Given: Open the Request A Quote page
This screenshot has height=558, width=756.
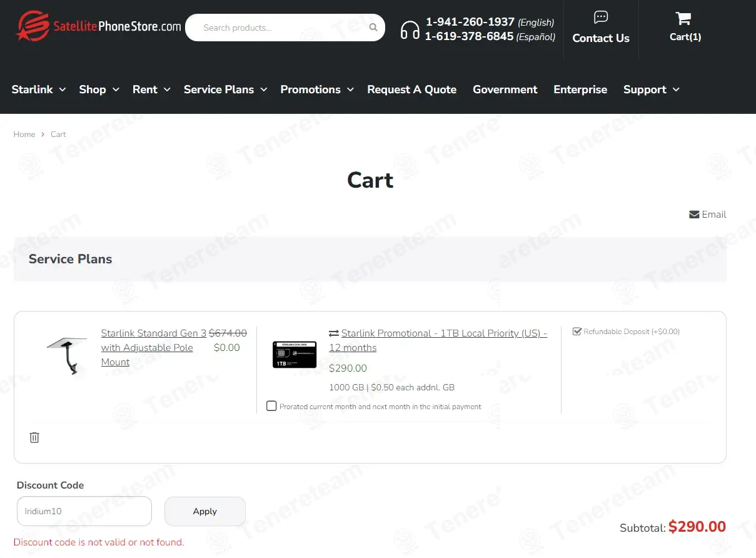Looking at the screenshot, I should pos(411,89).
